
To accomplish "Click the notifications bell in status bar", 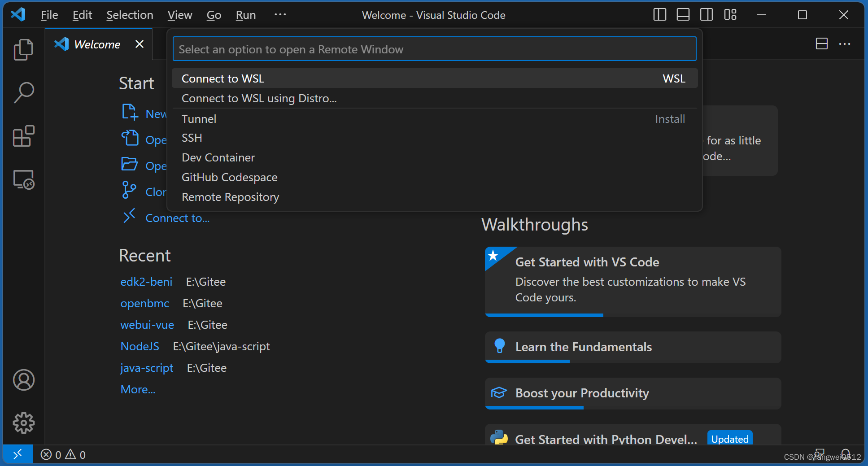I will tap(846, 454).
